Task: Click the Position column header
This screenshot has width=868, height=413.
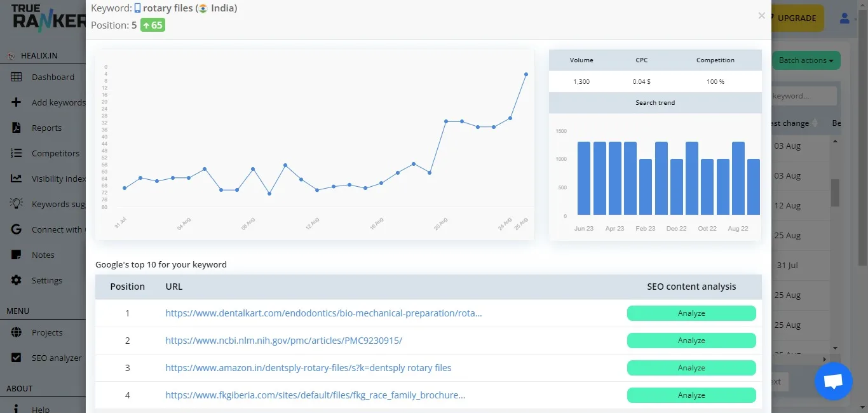Action: (128, 287)
